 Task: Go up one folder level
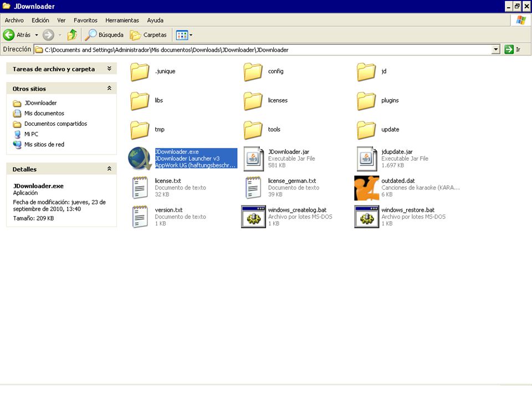tap(72, 34)
